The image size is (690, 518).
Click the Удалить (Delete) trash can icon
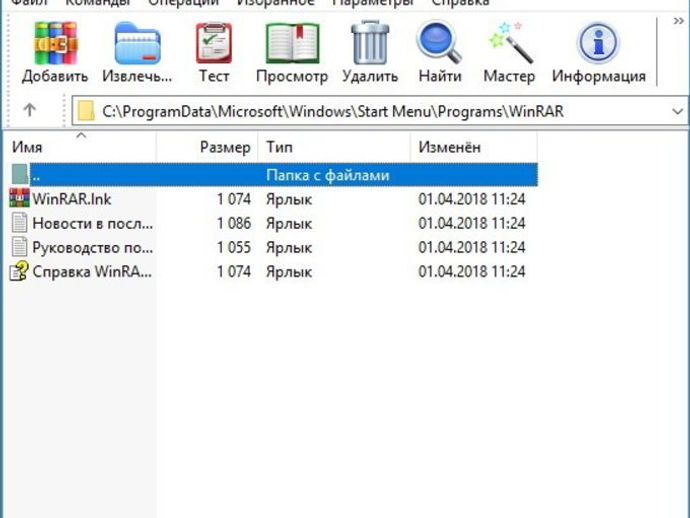click(370, 43)
